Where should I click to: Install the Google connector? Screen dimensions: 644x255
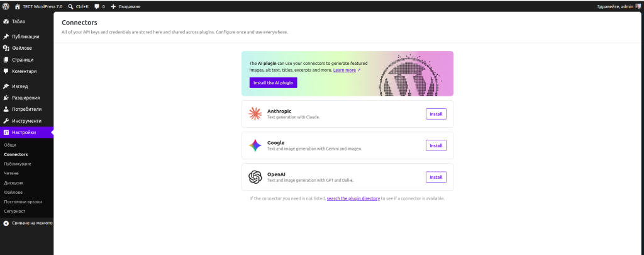(x=436, y=145)
